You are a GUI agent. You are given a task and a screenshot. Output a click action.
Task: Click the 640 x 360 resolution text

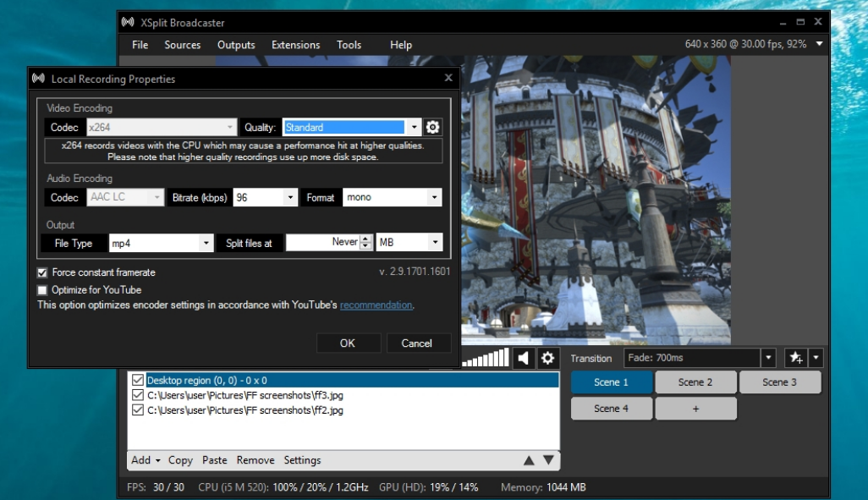(x=745, y=44)
